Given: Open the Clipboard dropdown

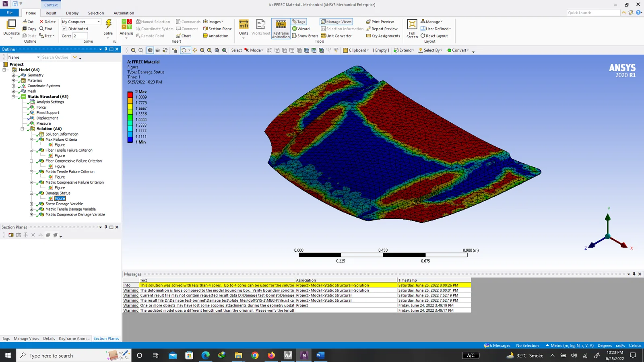Looking at the screenshot, I should (356, 50).
